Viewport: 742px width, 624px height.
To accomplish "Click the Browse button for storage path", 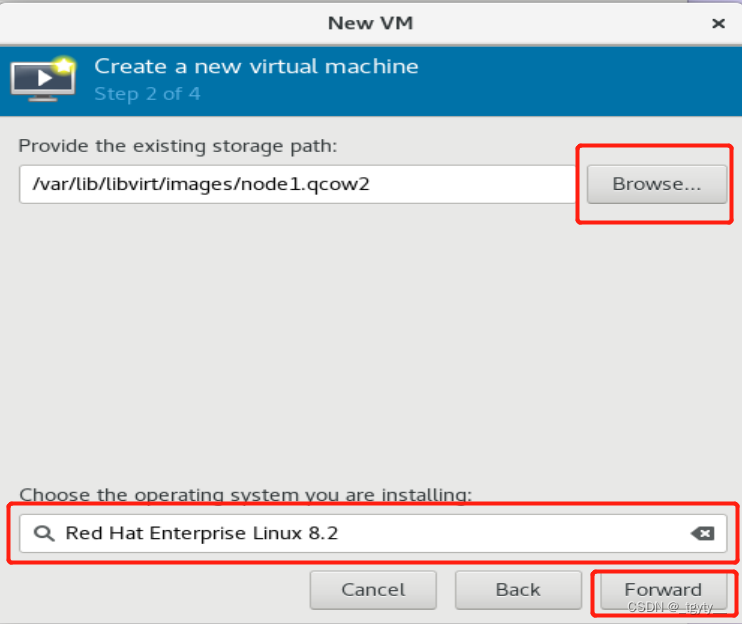I will pos(656,184).
